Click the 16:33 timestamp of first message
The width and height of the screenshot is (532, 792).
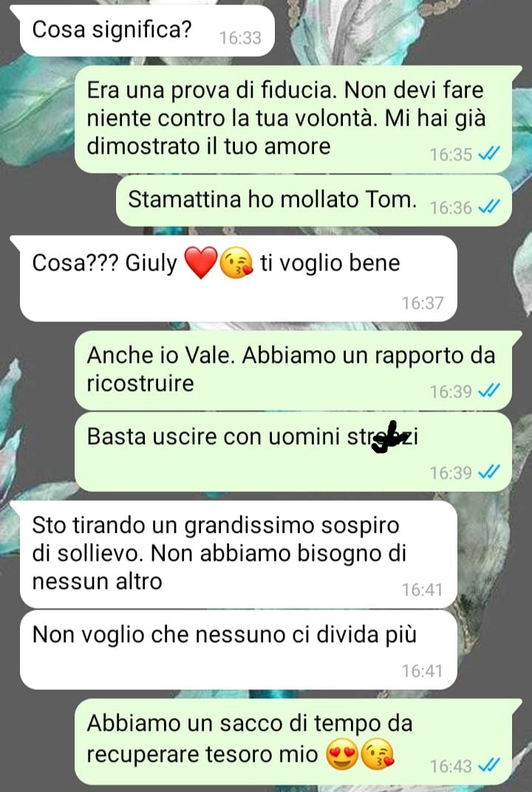click(240, 38)
